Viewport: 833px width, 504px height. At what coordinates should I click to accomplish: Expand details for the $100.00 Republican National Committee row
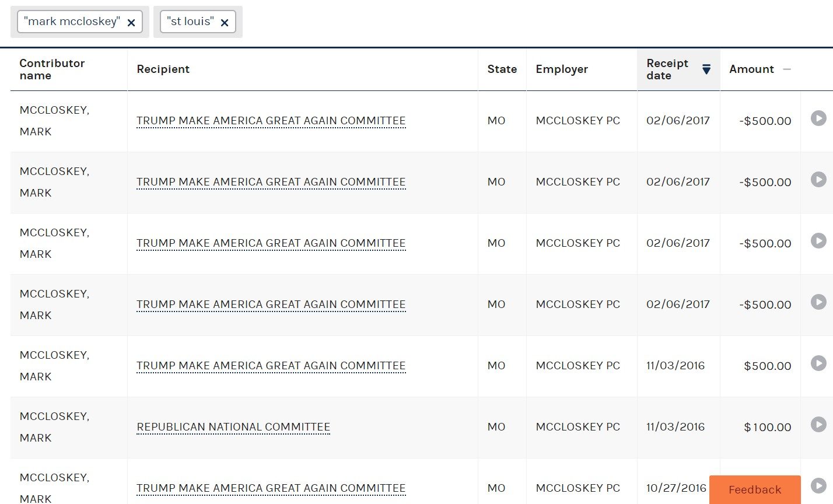(818, 425)
